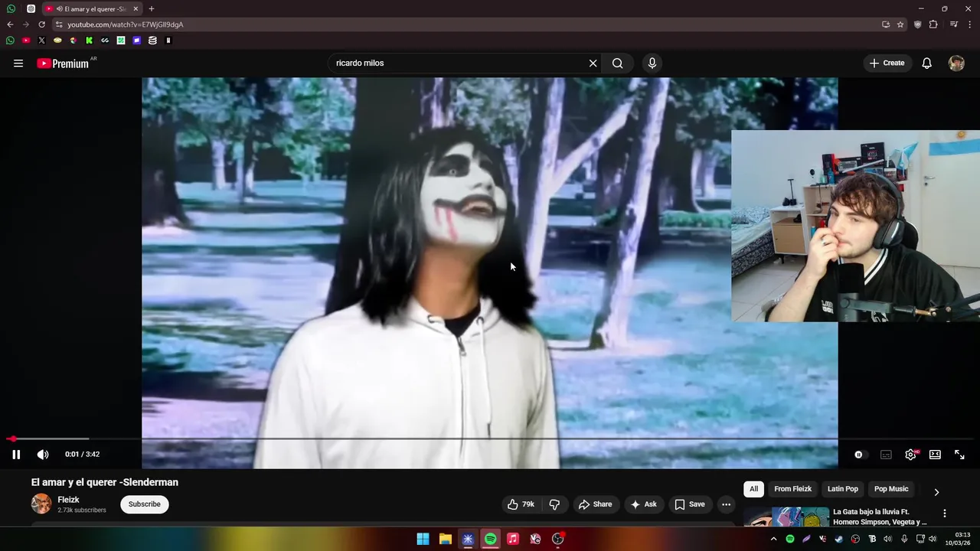Open YouTube guide hamburger menu
The height and width of the screenshot is (551, 980).
18,64
